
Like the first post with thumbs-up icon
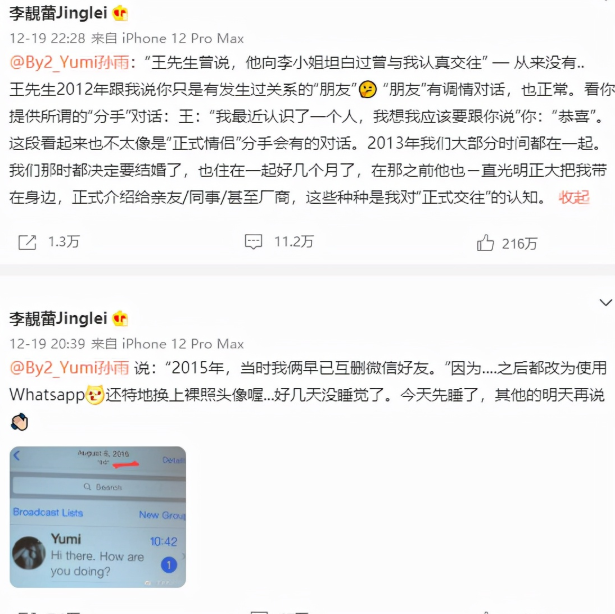(x=485, y=242)
